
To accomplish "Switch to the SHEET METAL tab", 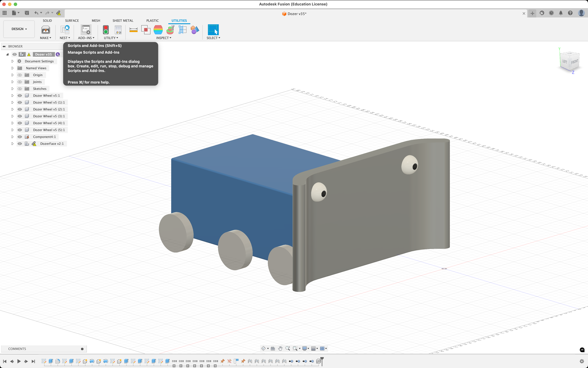I will pyautogui.click(x=123, y=21).
